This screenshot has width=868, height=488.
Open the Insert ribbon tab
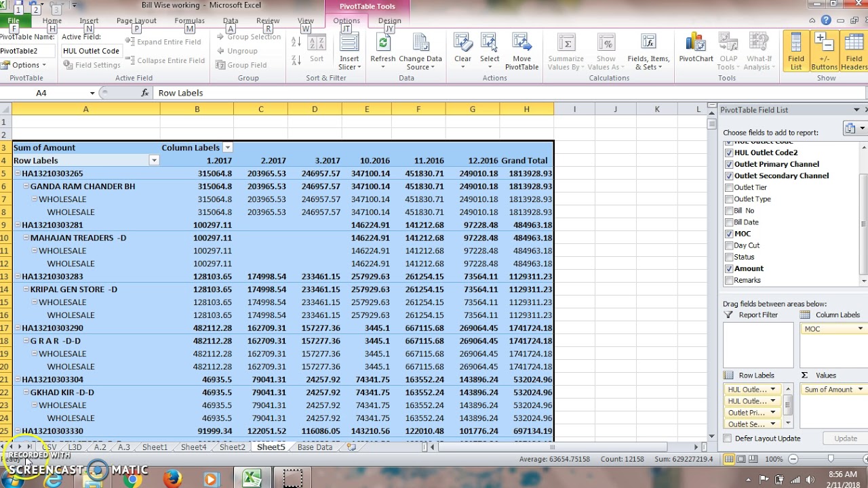pos(89,21)
